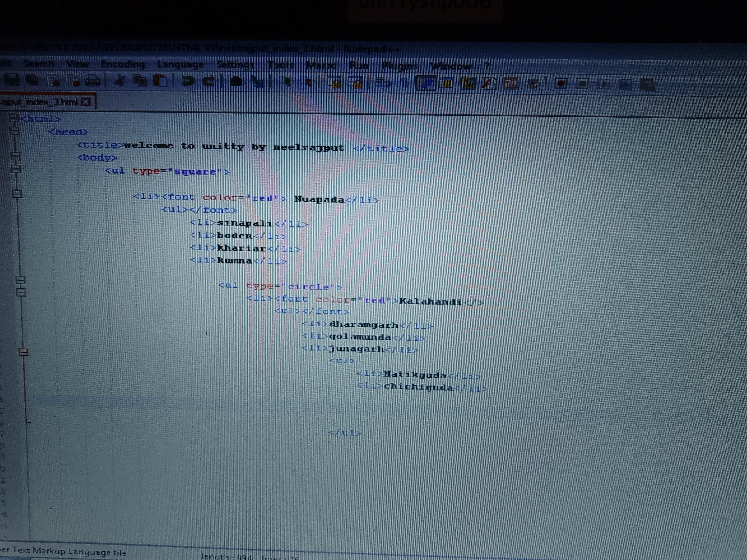
Task: Toggle the Word wrap toolbar icon
Action: click(x=383, y=82)
